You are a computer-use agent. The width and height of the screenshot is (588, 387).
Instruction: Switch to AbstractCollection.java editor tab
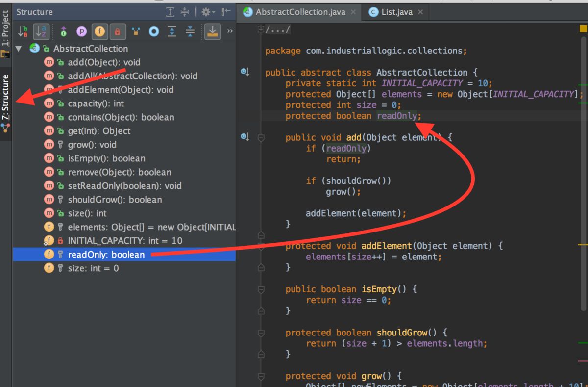(298, 12)
